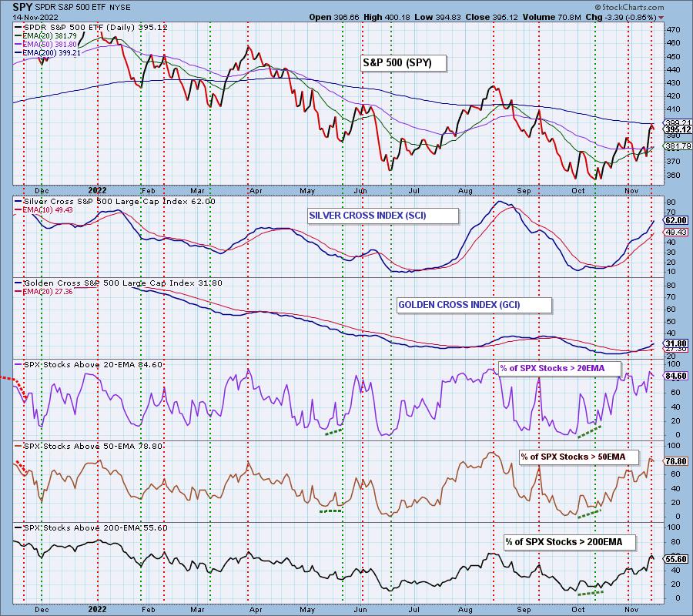Click the Aug label on bottom date axis
Image resolution: width=693 pixels, height=616 pixels.
(x=465, y=609)
